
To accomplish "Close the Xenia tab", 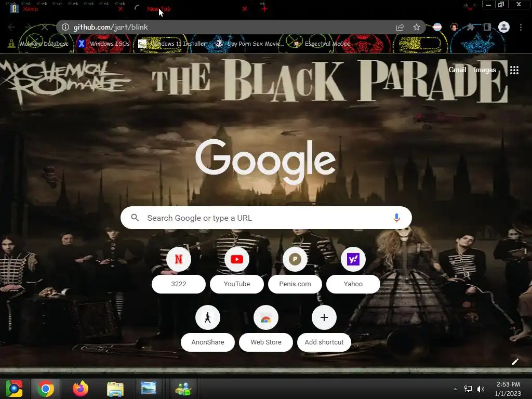I will 121,9.
